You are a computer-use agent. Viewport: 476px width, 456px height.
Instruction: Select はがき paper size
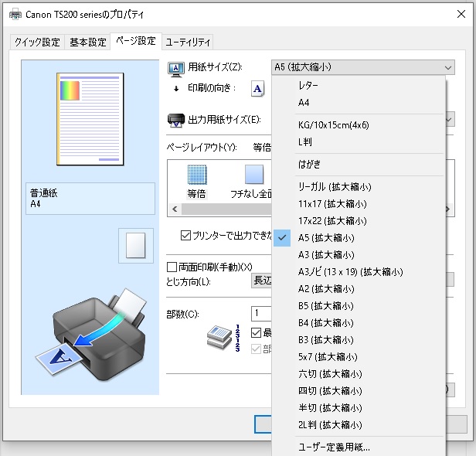tap(359, 165)
